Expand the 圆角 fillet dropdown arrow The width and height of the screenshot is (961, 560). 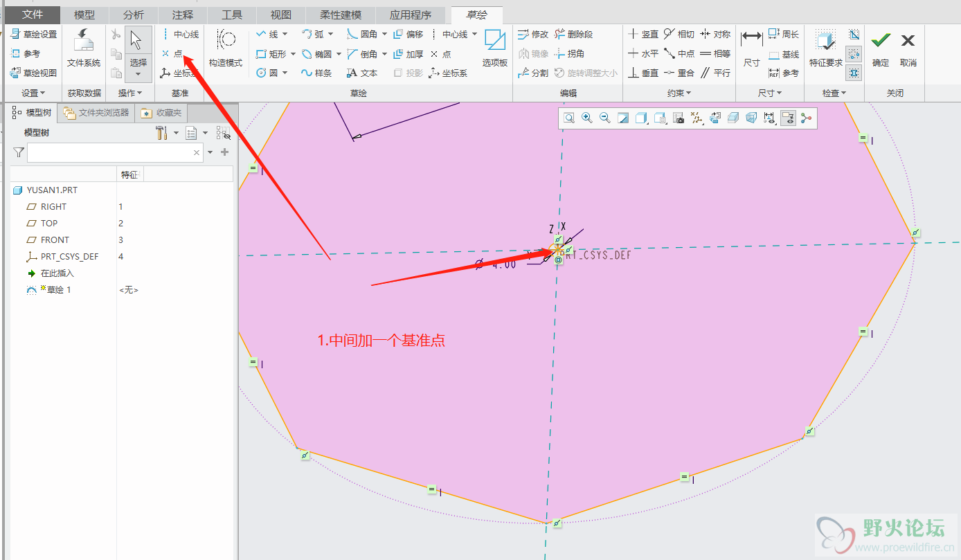coord(384,34)
